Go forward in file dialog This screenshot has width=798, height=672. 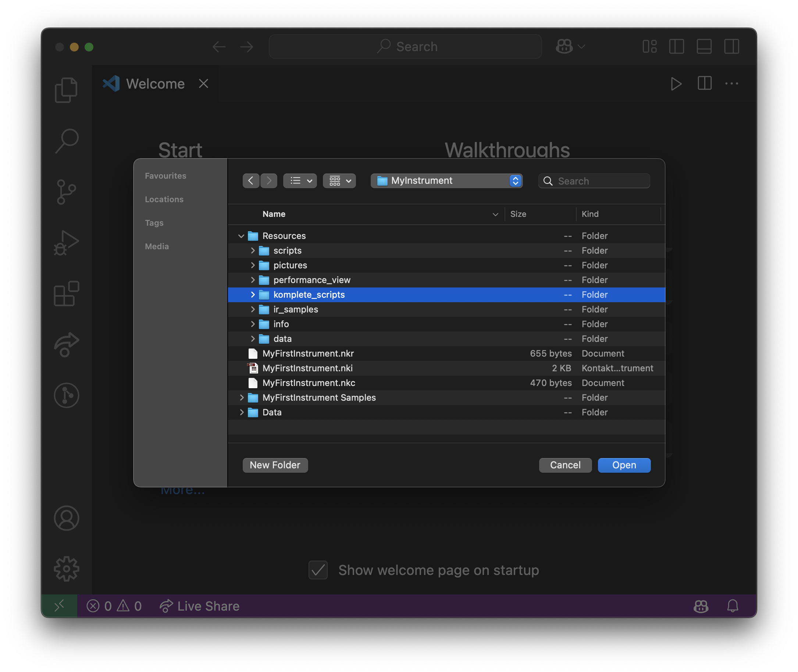tap(269, 180)
